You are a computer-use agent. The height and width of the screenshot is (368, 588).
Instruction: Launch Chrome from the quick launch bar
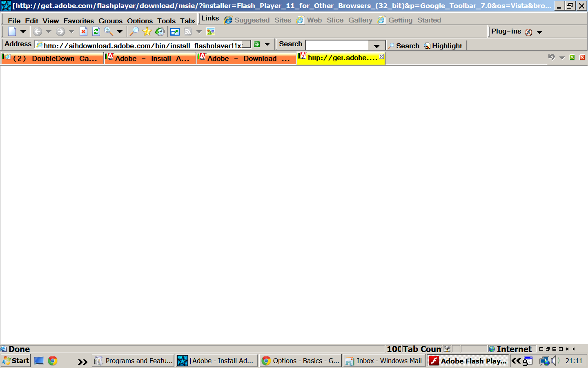[x=52, y=361]
